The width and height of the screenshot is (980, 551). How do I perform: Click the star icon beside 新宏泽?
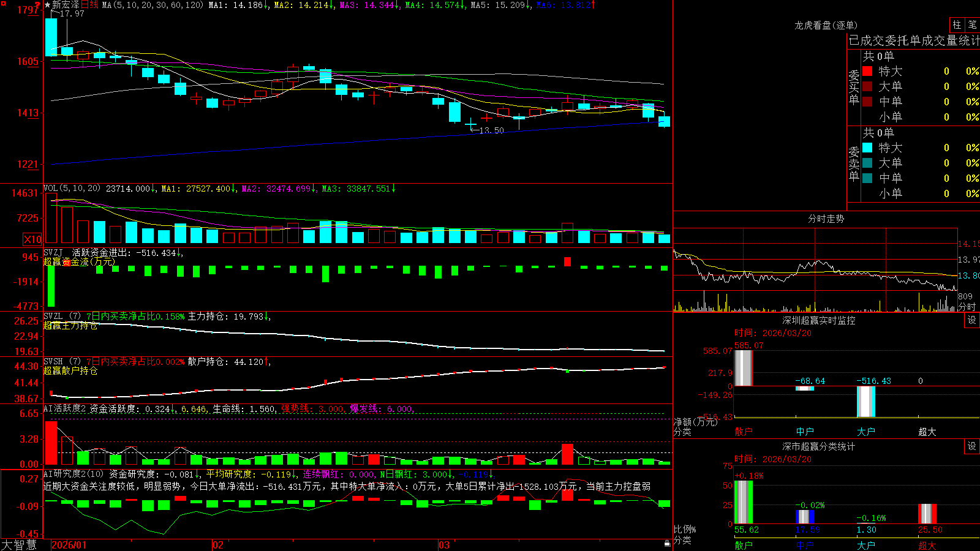[47, 5]
